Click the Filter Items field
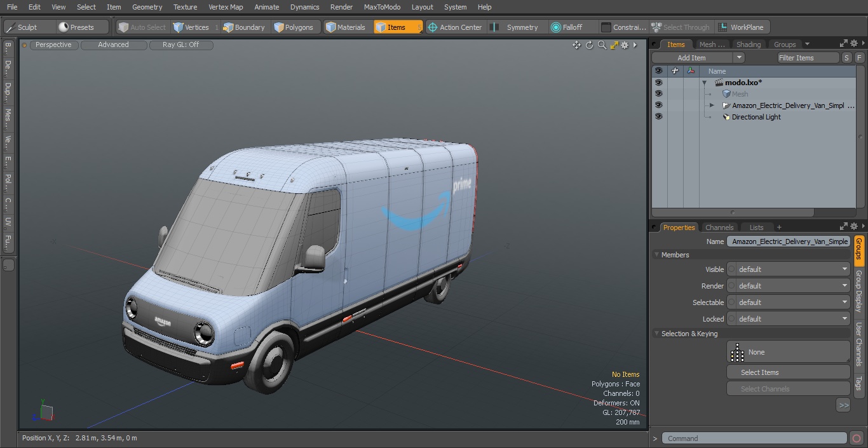 click(x=808, y=58)
